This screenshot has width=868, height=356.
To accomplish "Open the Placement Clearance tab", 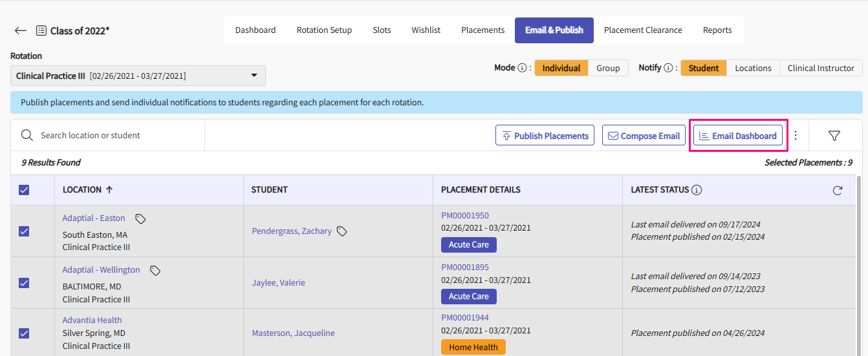I will point(643,30).
